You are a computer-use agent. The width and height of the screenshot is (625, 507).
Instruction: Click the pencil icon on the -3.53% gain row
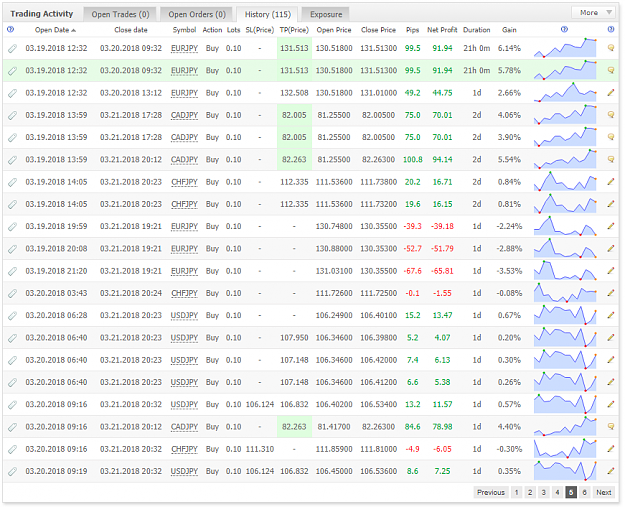pyautogui.click(x=611, y=271)
